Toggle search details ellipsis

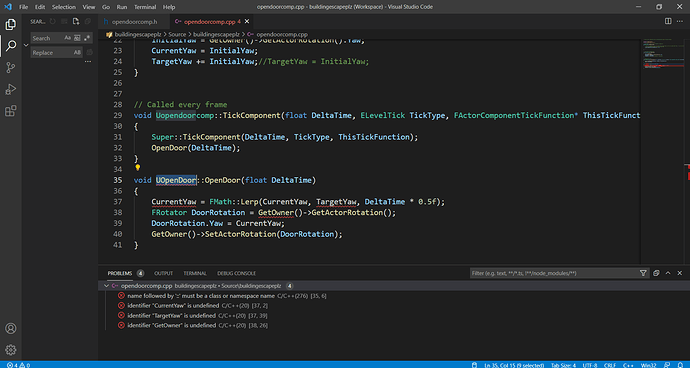(x=88, y=62)
